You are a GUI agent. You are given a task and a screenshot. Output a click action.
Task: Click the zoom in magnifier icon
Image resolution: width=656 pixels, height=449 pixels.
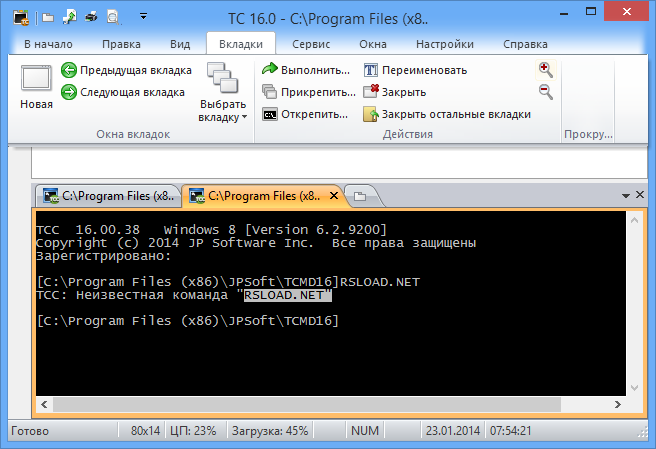546,70
